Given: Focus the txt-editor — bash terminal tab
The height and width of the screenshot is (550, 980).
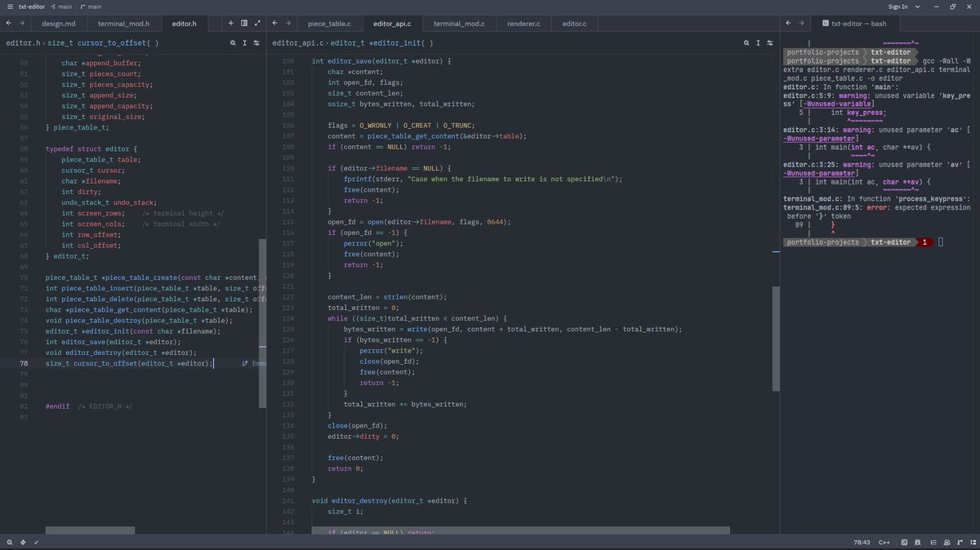Looking at the screenshot, I should 853,24.
